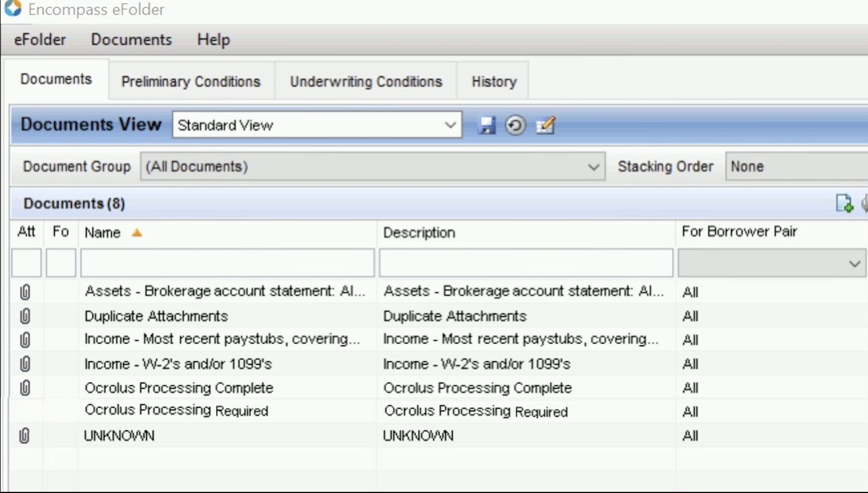The height and width of the screenshot is (493, 868).
Task: Click UNKNOWN in the Description column
Action: coord(418,436)
